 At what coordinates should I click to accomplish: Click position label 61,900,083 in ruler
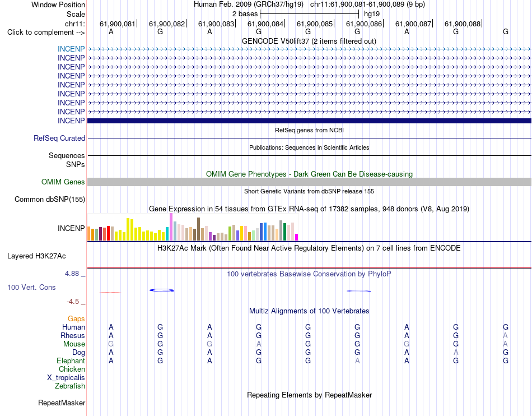(216, 24)
